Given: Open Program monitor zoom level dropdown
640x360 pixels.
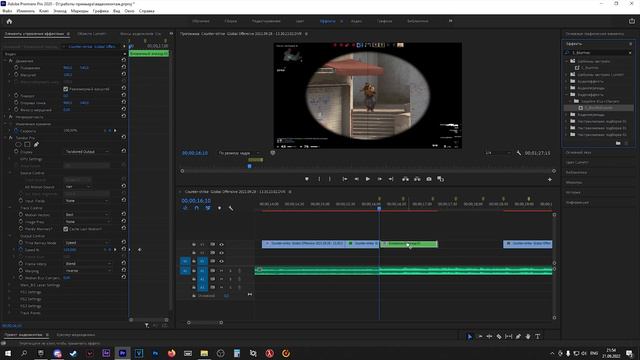Looking at the screenshot, I should pos(239,153).
